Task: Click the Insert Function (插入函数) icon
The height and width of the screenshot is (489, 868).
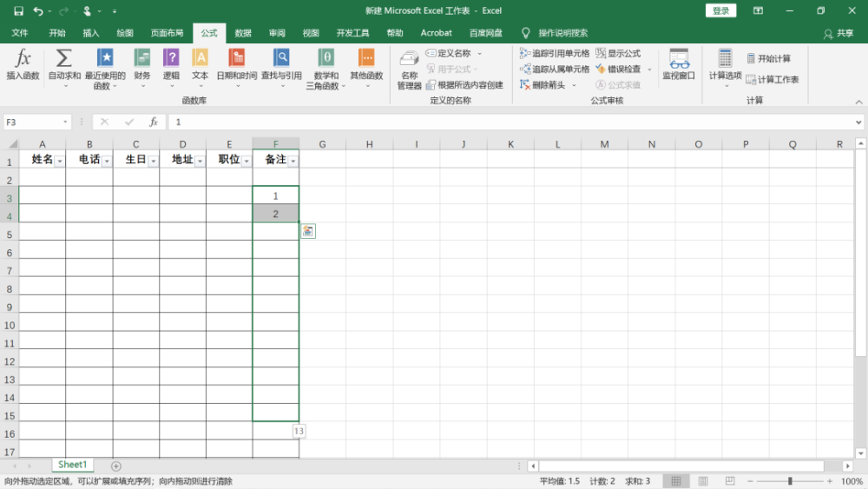Action: tap(23, 58)
